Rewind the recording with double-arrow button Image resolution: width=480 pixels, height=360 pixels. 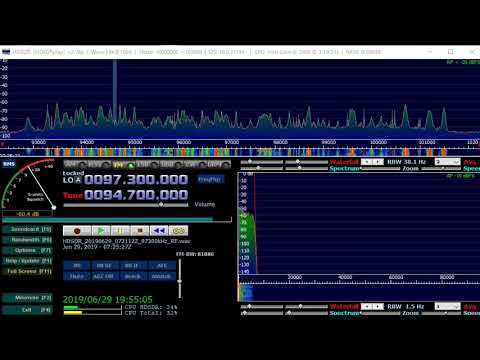click(x=159, y=231)
